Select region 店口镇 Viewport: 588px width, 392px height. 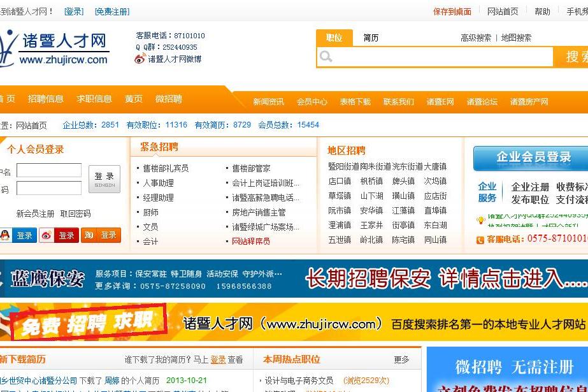(x=340, y=181)
